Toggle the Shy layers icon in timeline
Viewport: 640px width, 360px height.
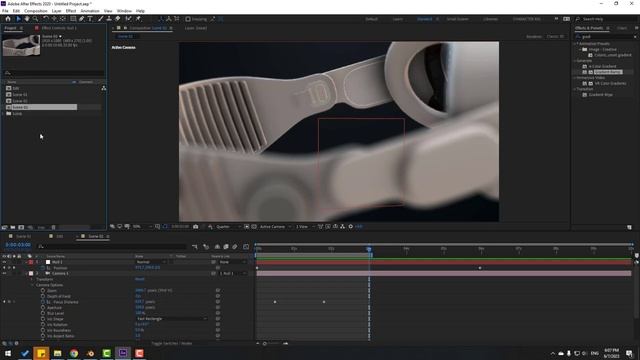pyautogui.click(x=217, y=247)
